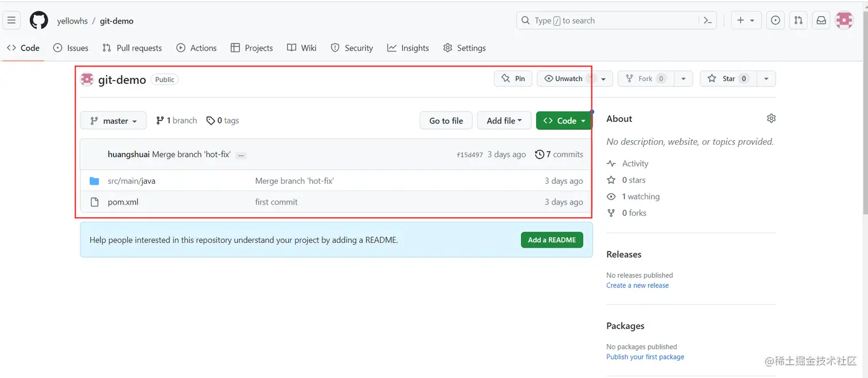
Task: Click the GitHub Octocat logo
Action: [x=39, y=21]
